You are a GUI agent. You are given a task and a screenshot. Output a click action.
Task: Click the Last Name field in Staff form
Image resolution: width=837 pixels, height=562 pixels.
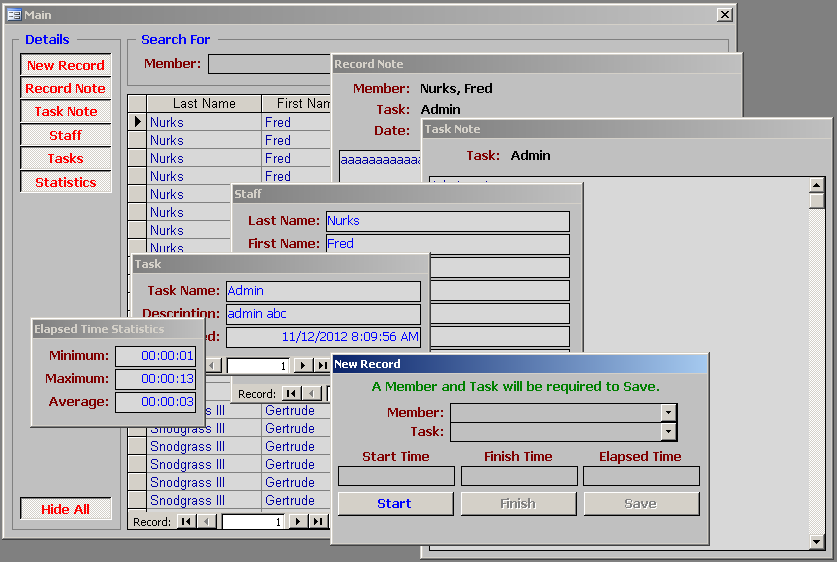(x=447, y=221)
